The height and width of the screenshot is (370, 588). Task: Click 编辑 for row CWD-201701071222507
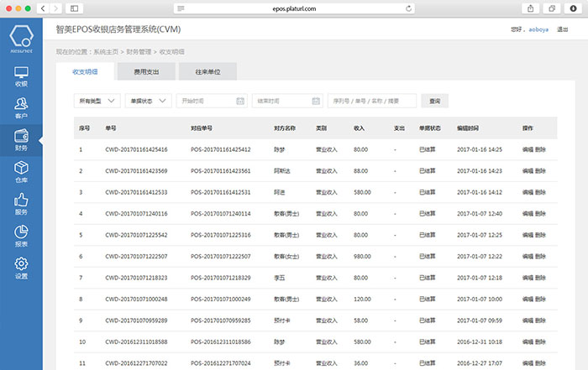pyautogui.click(x=528, y=256)
